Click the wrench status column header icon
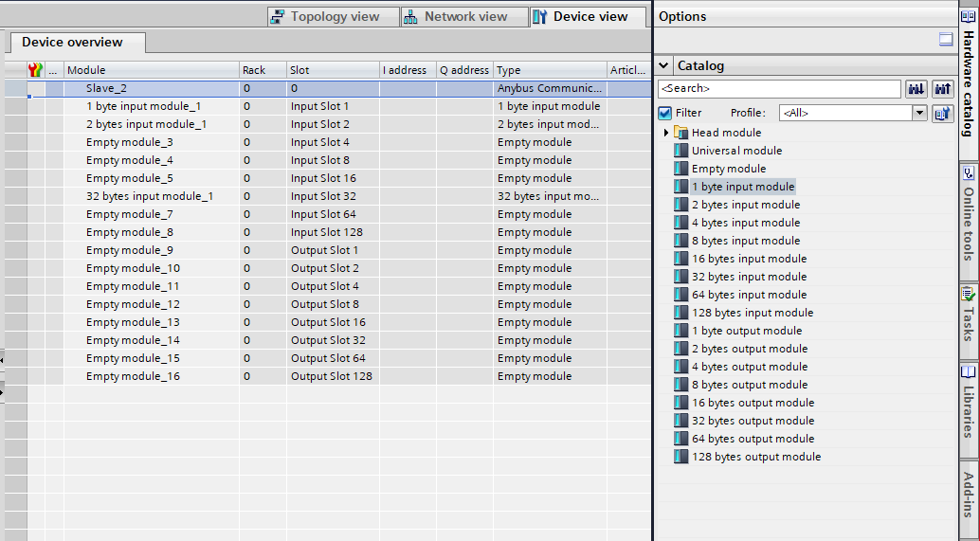Viewport: 980px width, 541px height. (x=36, y=70)
